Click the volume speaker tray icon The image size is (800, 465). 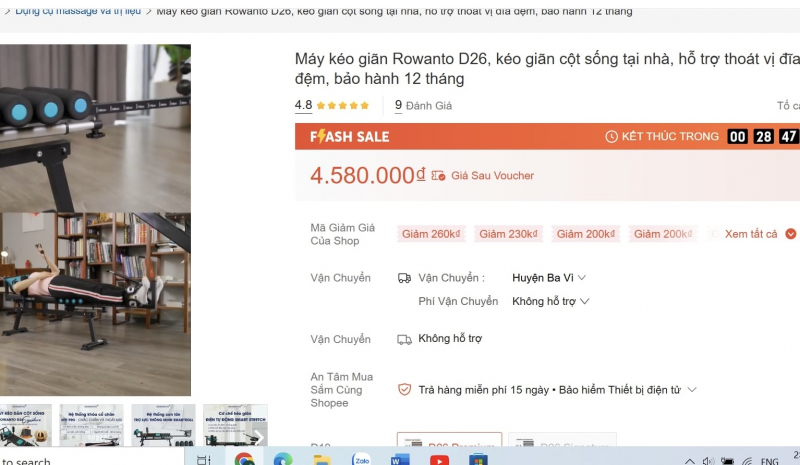(x=708, y=461)
